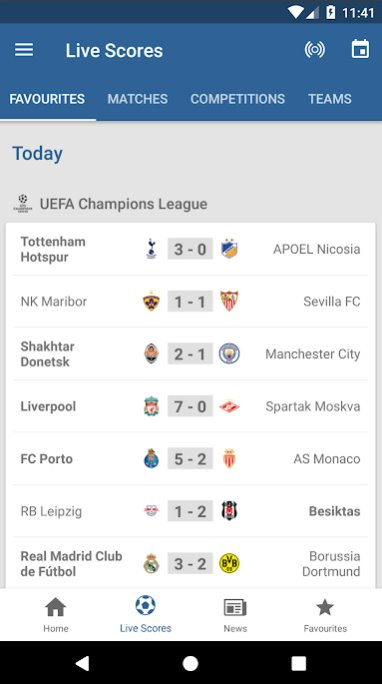Open the TEAMS tab
This screenshot has width=382, height=684.
point(330,99)
